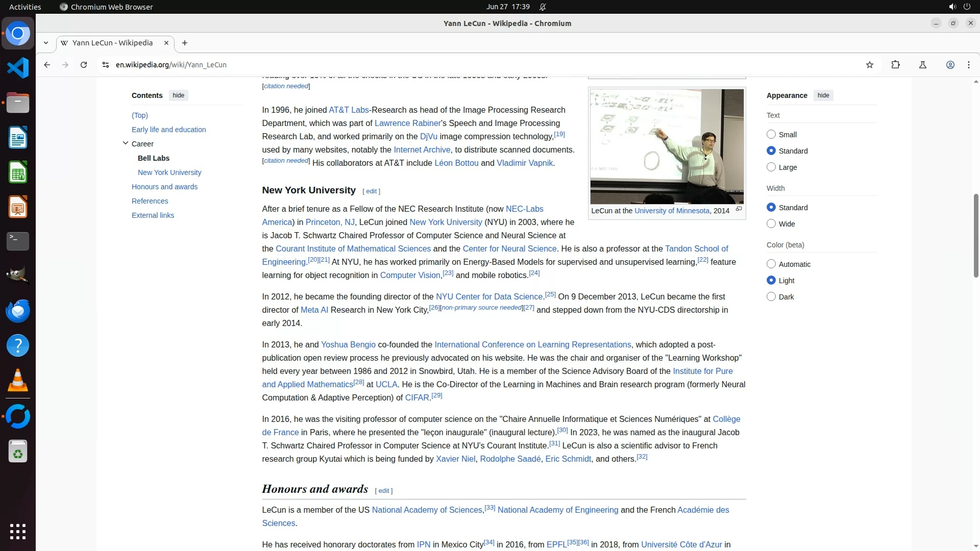
Task: Enable Dark color mode
Action: (x=771, y=297)
